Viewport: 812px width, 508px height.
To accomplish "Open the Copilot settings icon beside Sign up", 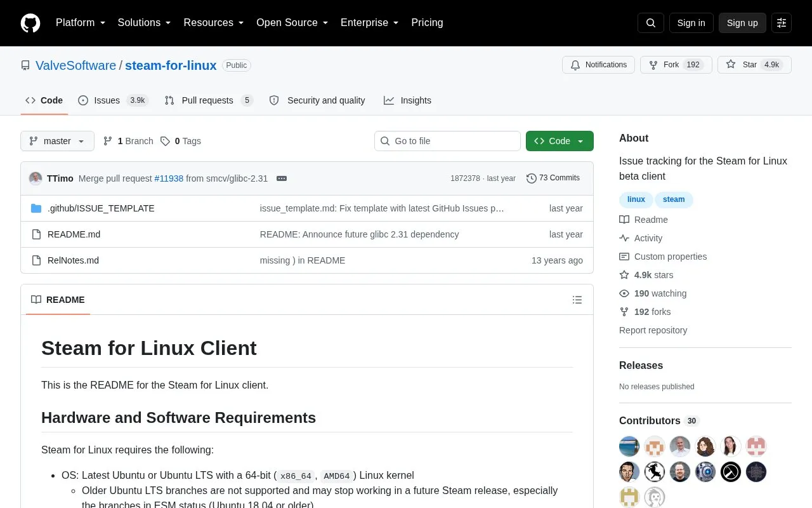I will (x=782, y=23).
